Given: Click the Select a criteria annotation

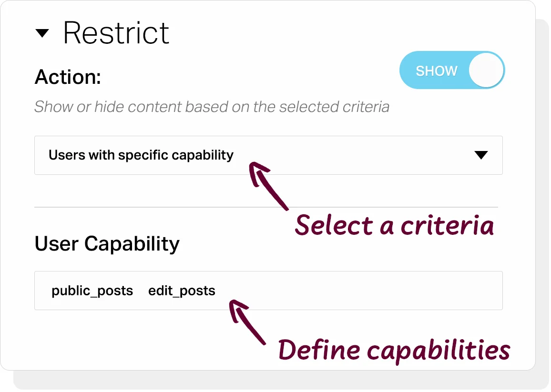Looking at the screenshot, I should click(394, 225).
